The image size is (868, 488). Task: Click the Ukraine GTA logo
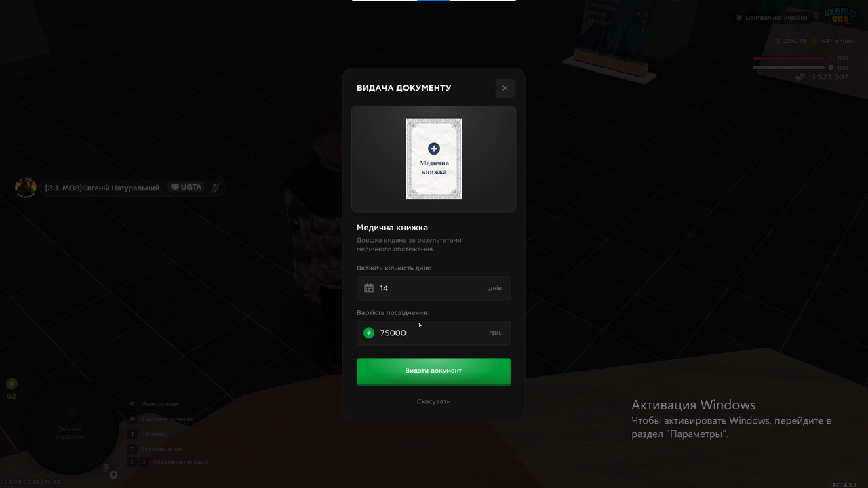[x=841, y=16]
